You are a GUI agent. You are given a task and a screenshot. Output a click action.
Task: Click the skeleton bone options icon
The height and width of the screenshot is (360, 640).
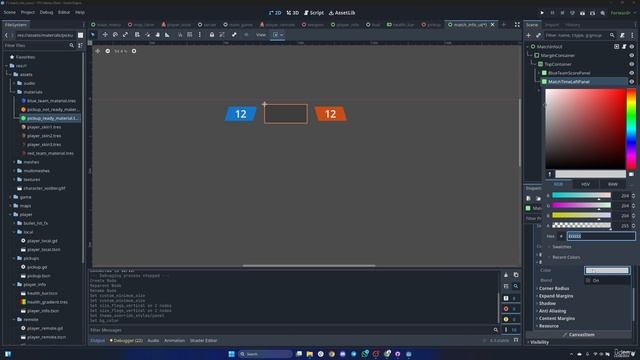[x=234, y=35]
